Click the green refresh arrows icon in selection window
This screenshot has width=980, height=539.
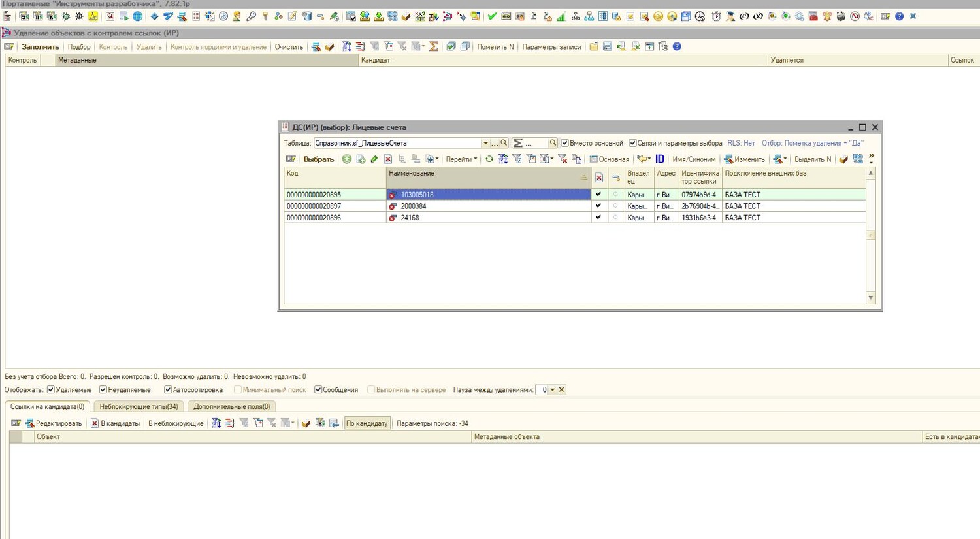[x=489, y=159]
